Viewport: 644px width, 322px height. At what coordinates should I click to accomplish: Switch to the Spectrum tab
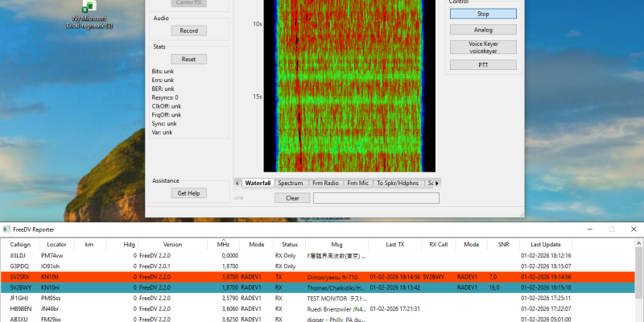point(291,184)
